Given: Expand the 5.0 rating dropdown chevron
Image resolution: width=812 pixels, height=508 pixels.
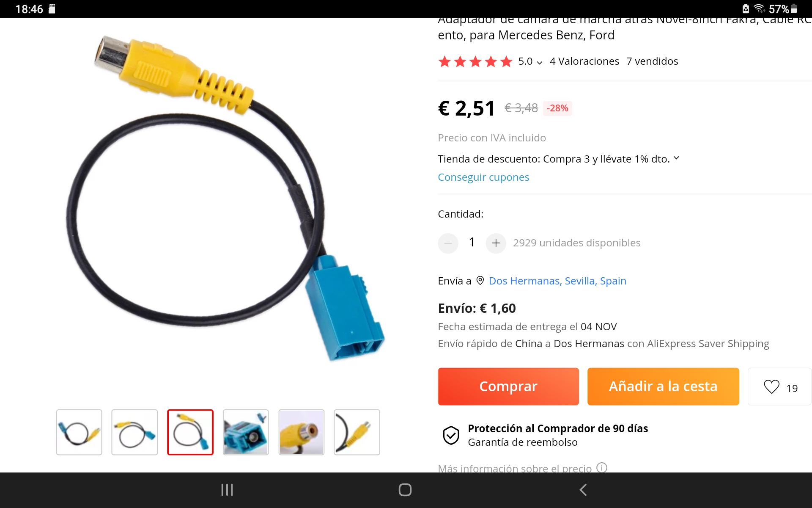Looking at the screenshot, I should point(540,63).
